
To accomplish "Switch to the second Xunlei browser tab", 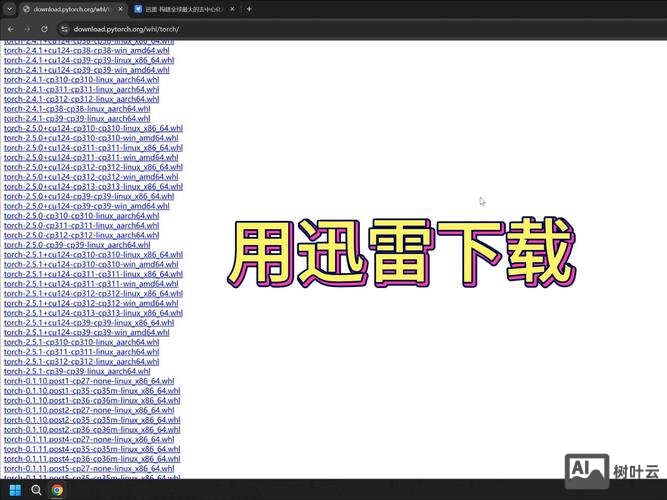I will (x=183, y=9).
